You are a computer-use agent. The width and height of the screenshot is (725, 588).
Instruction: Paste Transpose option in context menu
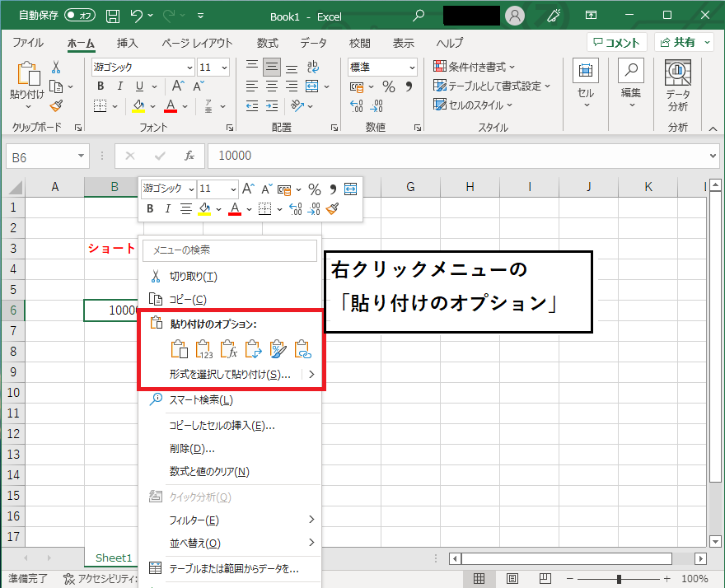point(253,349)
